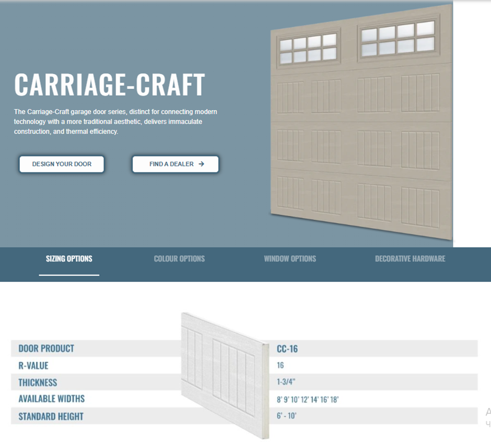
Task: Select the CC-16 product value
Action: [x=287, y=349]
